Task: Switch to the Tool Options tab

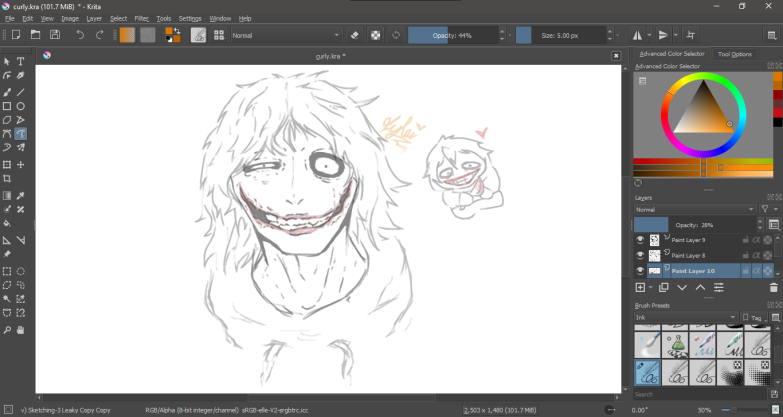Action: (735, 54)
